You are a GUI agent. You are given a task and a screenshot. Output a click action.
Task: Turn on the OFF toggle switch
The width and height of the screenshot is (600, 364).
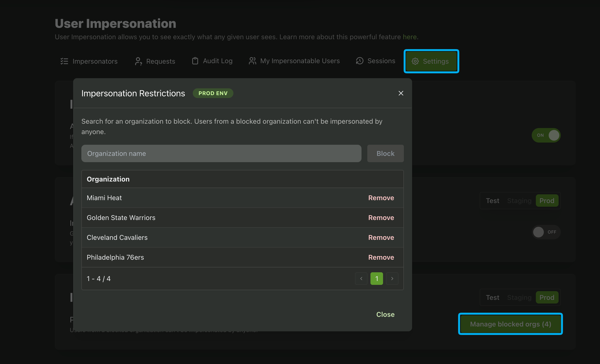(x=546, y=232)
